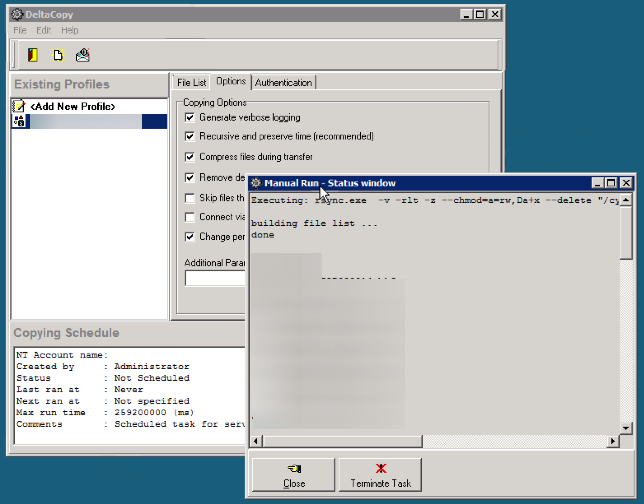Minimize the Manual Run status window
Viewport: 644px width, 504px height.
tap(597, 183)
